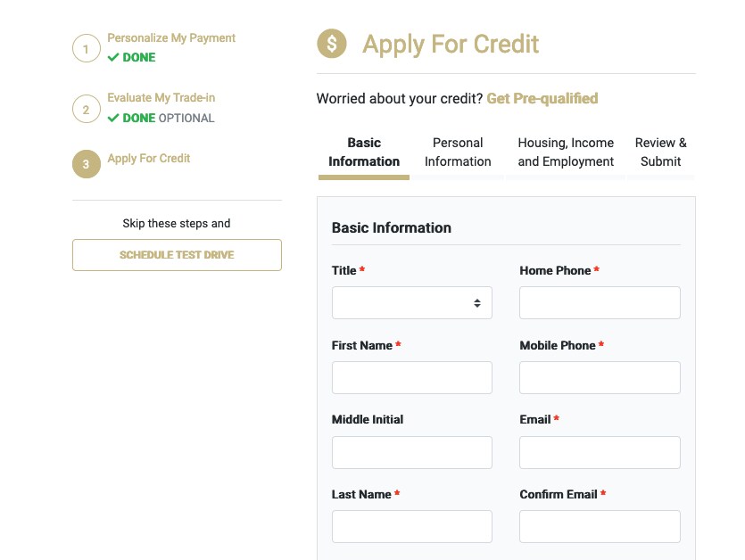
Task: Focus the First Name input field
Action: (x=412, y=377)
